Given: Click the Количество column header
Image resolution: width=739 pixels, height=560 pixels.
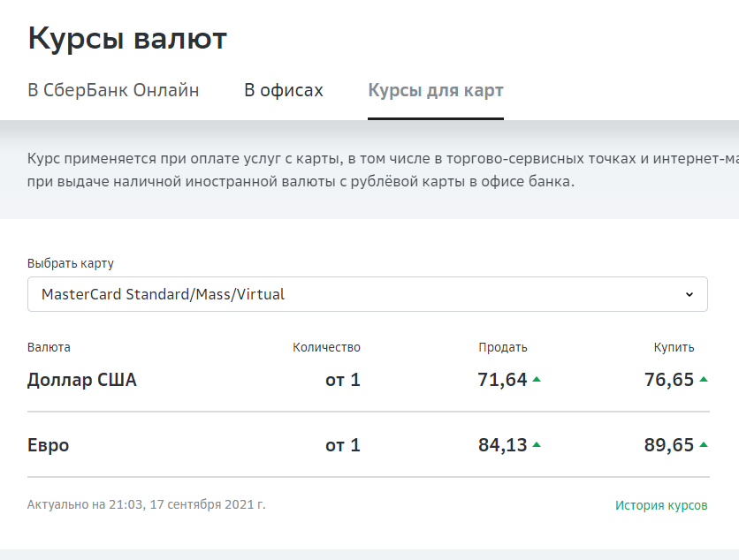Looking at the screenshot, I should tap(327, 347).
